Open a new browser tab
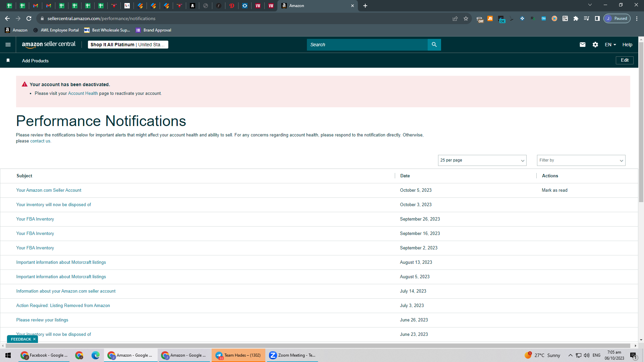Image resolution: width=644 pixels, height=362 pixels. coord(365,6)
